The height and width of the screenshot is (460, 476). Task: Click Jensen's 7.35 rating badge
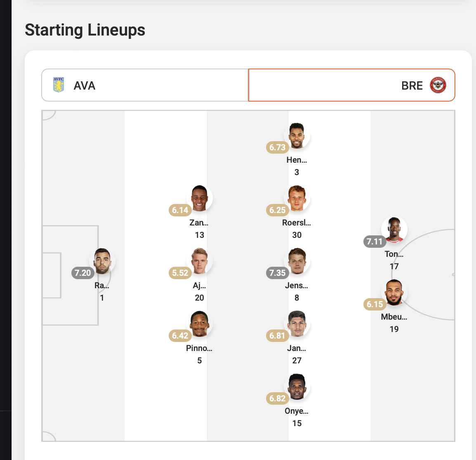[x=277, y=273]
